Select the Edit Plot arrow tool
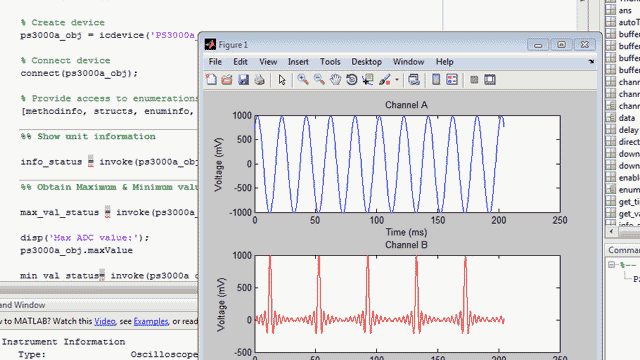This screenshot has height=360, width=640. tap(282, 80)
